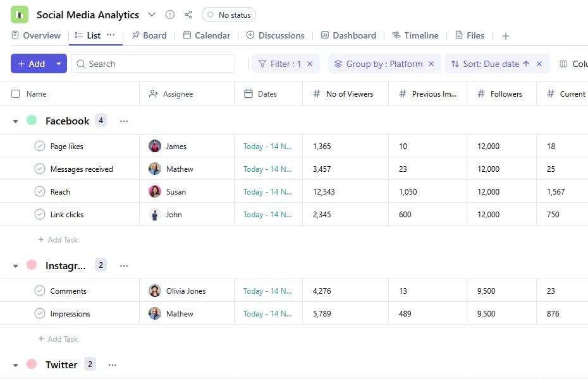Open the Dashboard tab
Viewport: 588px width, 379px height.
348,35
